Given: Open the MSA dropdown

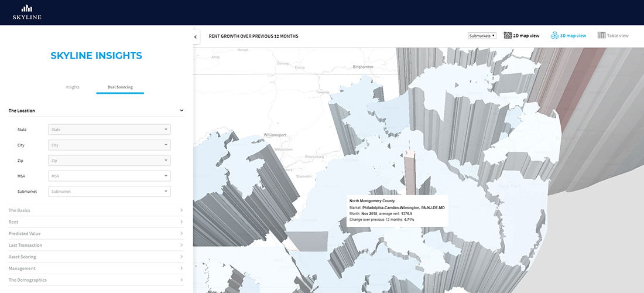Looking at the screenshot, I should [109, 176].
